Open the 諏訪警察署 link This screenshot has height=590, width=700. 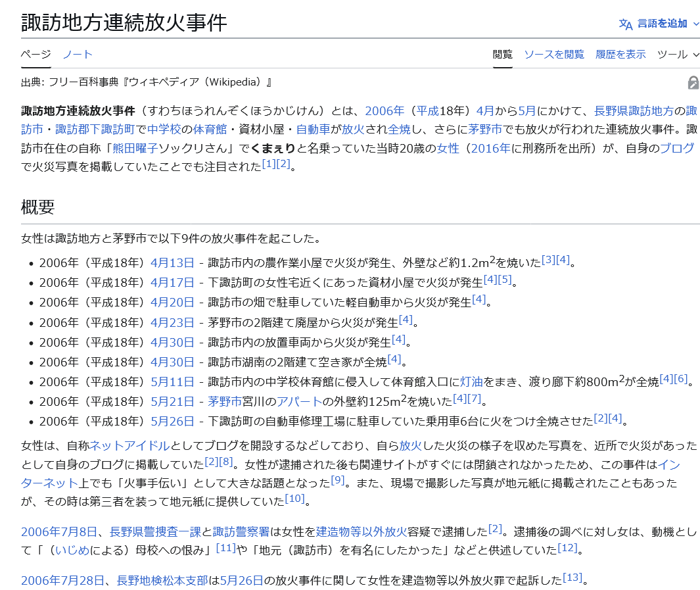point(241,531)
